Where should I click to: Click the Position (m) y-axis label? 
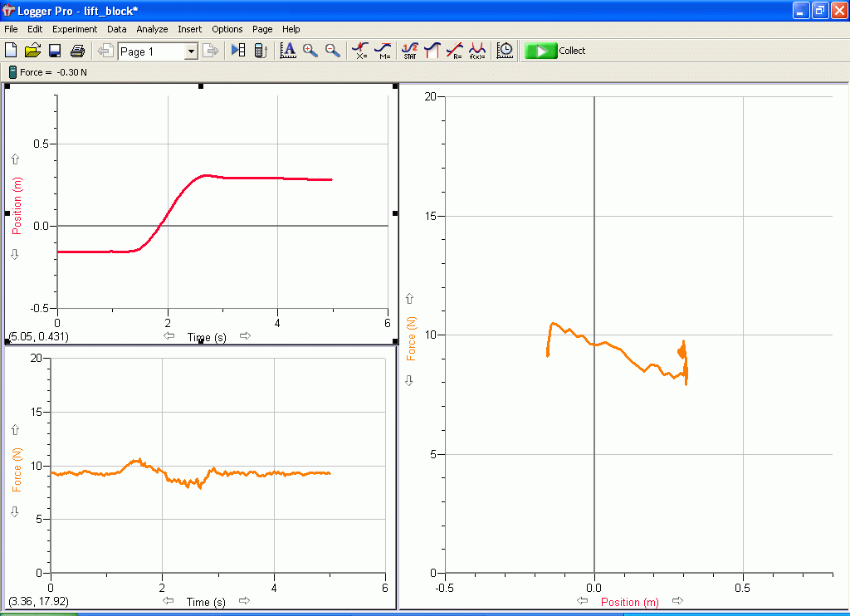(x=17, y=205)
